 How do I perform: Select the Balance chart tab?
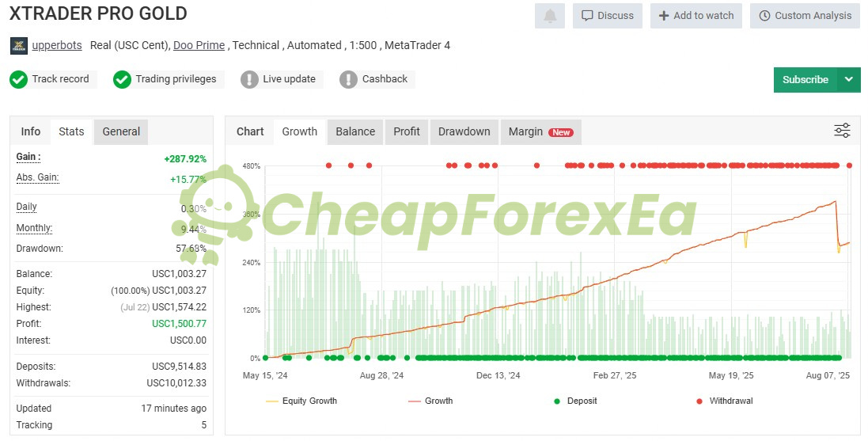pos(355,132)
